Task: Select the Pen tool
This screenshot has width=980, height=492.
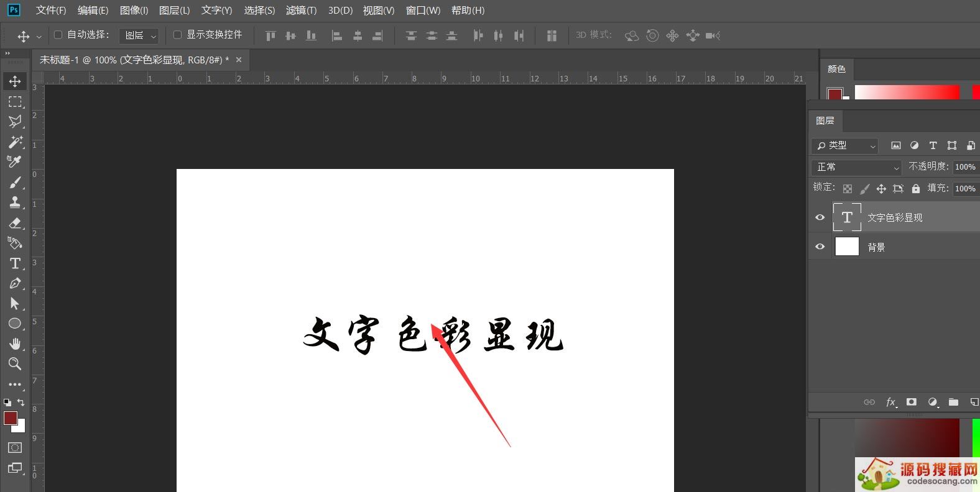Action: tap(15, 283)
